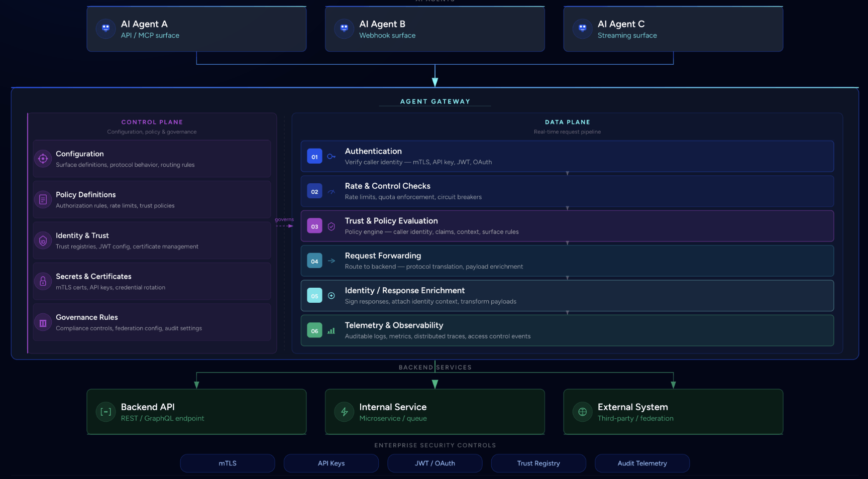Click the 05 step badge
This screenshot has width=868, height=479.
coord(314,296)
